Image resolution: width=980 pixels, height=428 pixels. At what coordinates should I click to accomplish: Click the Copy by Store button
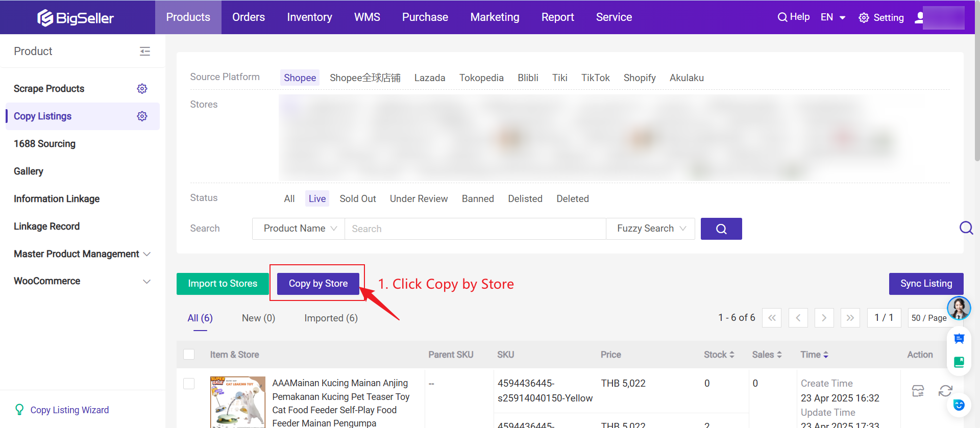tap(318, 284)
